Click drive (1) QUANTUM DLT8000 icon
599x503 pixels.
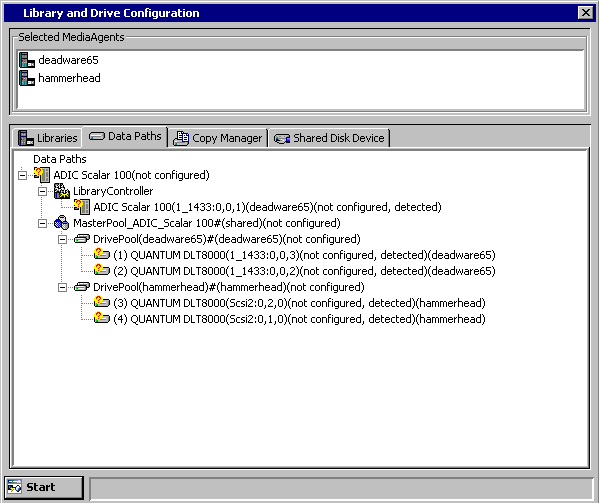click(x=102, y=254)
